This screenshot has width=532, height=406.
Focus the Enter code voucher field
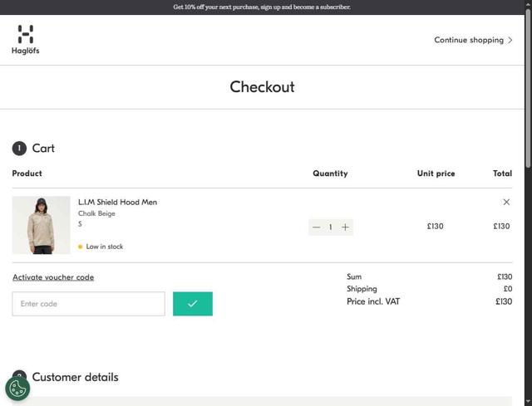(89, 304)
